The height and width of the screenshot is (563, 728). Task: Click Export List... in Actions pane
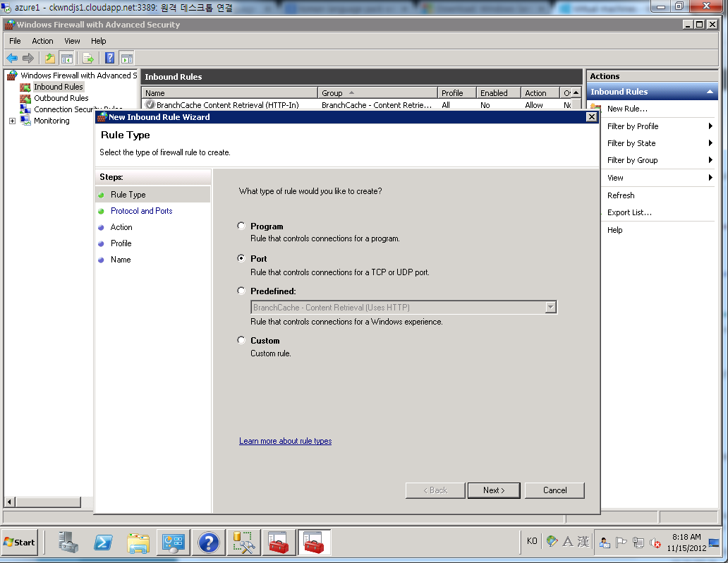pos(629,212)
